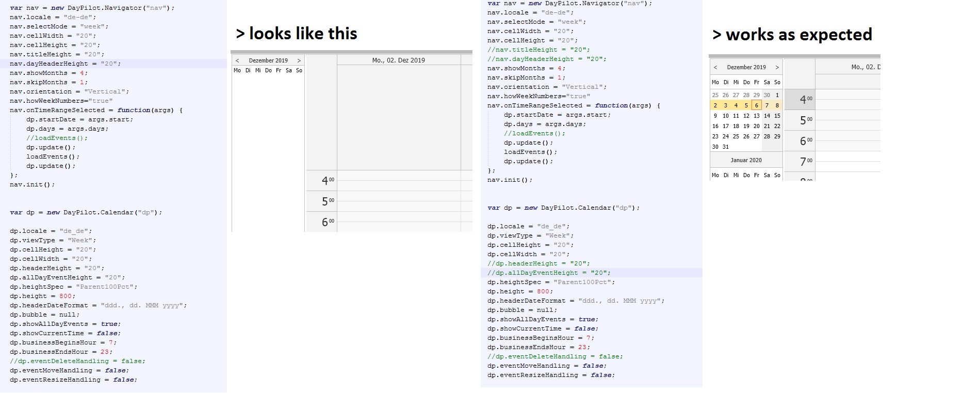The height and width of the screenshot is (393, 980).
Task: Click the 6:00 hour cell in the left calendar
Action: tap(322, 222)
